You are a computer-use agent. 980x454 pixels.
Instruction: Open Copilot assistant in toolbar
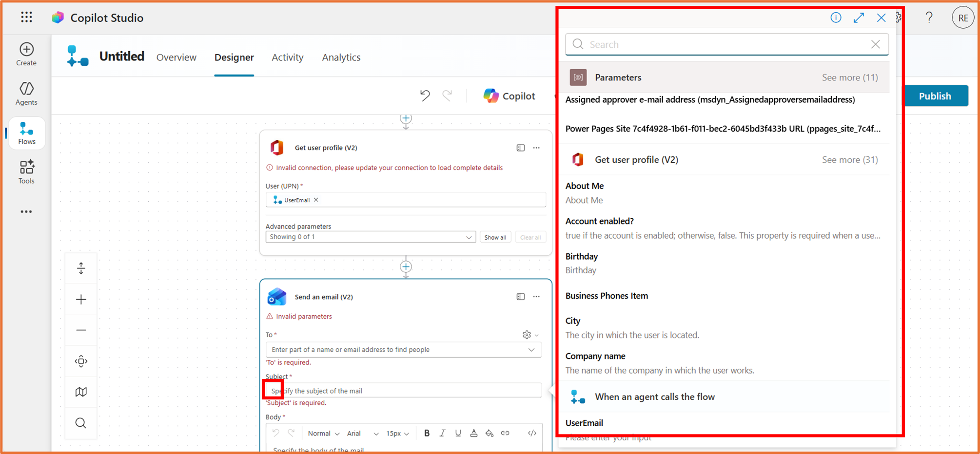(509, 96)
